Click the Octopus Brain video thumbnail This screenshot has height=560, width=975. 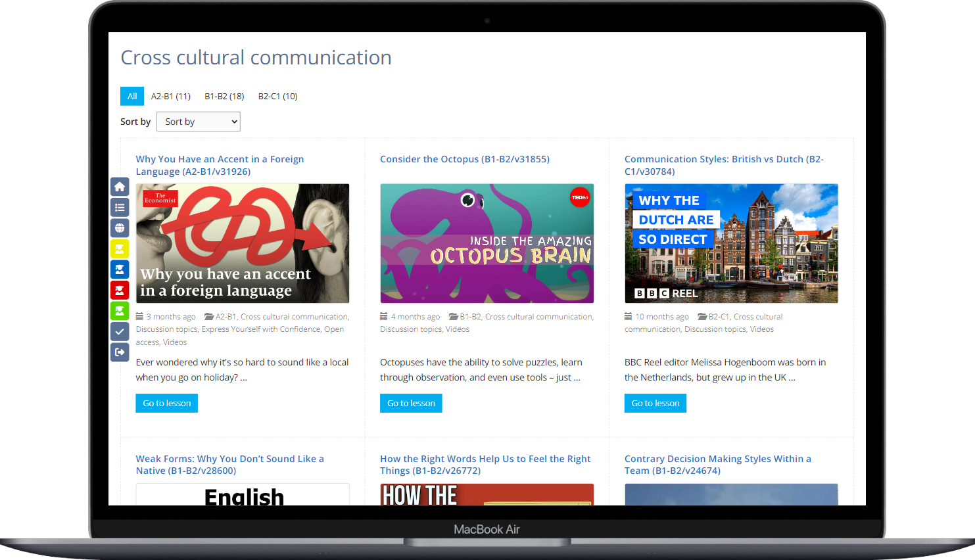(x=487, y=243)
